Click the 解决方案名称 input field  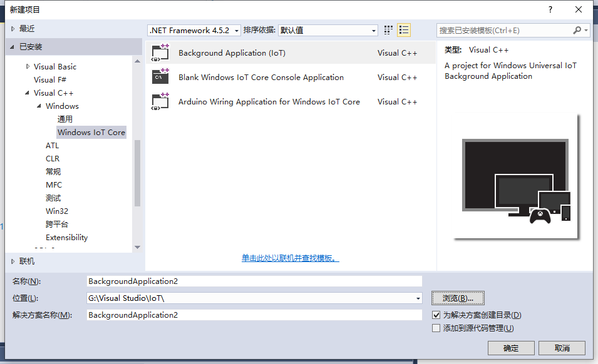(254, 315)
